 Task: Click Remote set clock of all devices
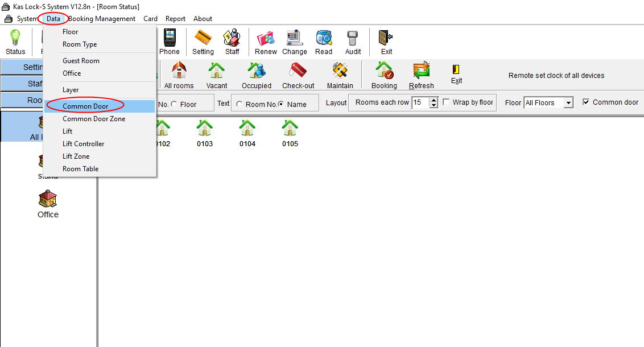pos(555,75)
